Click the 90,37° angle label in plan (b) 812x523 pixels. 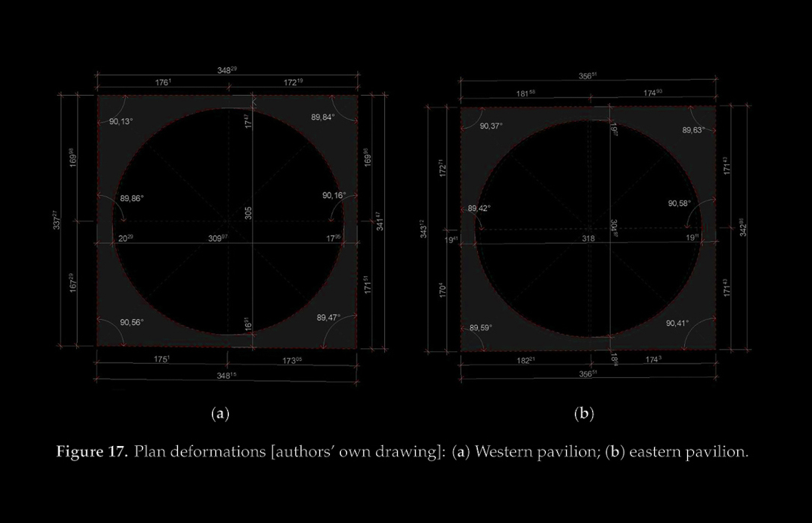(490, 126)
